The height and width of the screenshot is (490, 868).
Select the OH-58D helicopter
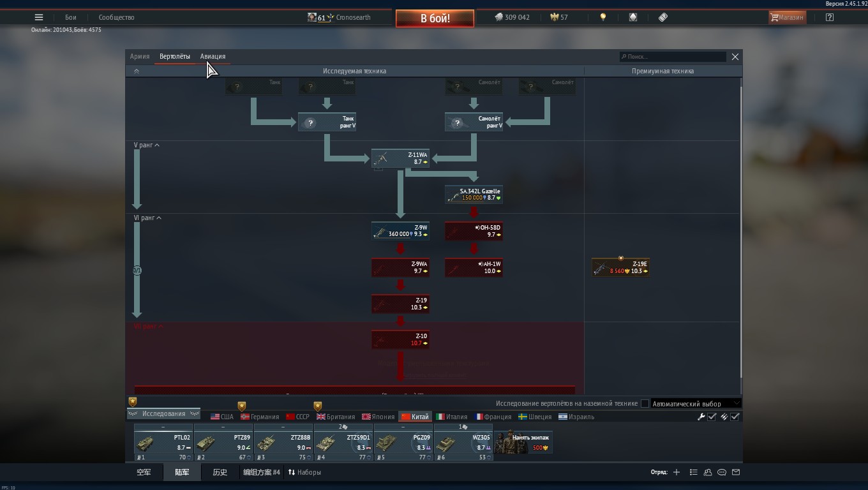[x=474, y=231]
